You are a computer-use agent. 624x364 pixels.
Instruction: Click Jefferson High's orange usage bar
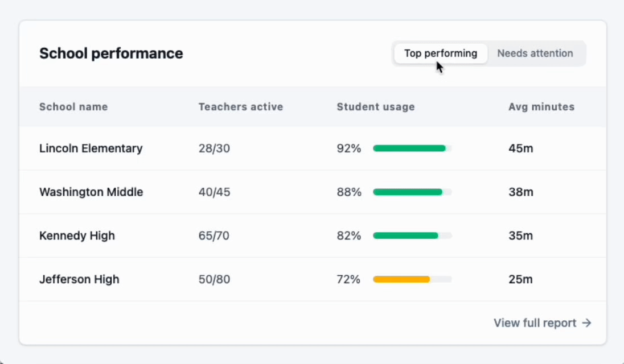[x=401, y=279]
